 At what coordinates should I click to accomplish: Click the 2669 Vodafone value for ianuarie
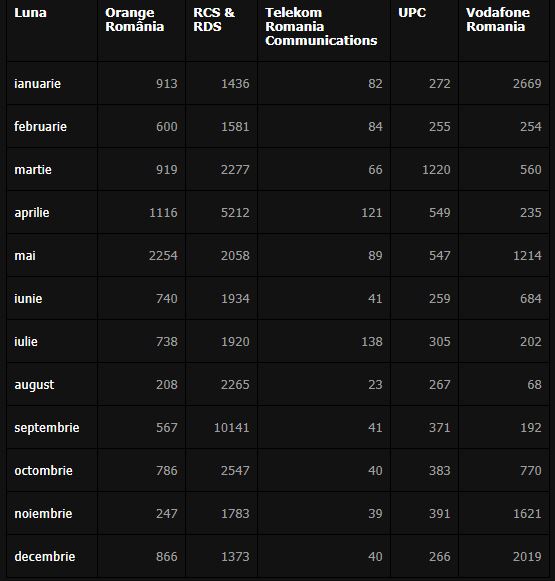click(x=527, y=84)
